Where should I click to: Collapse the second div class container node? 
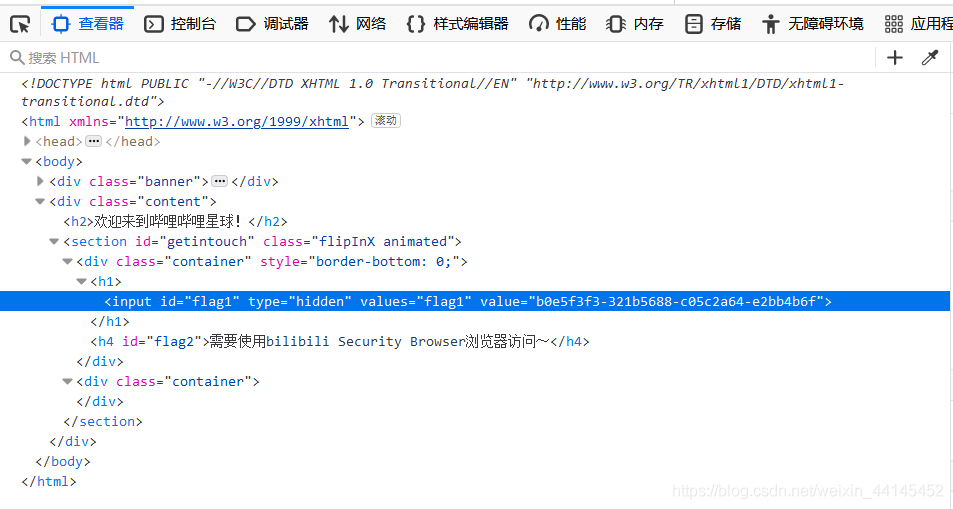tap(67, 381)
